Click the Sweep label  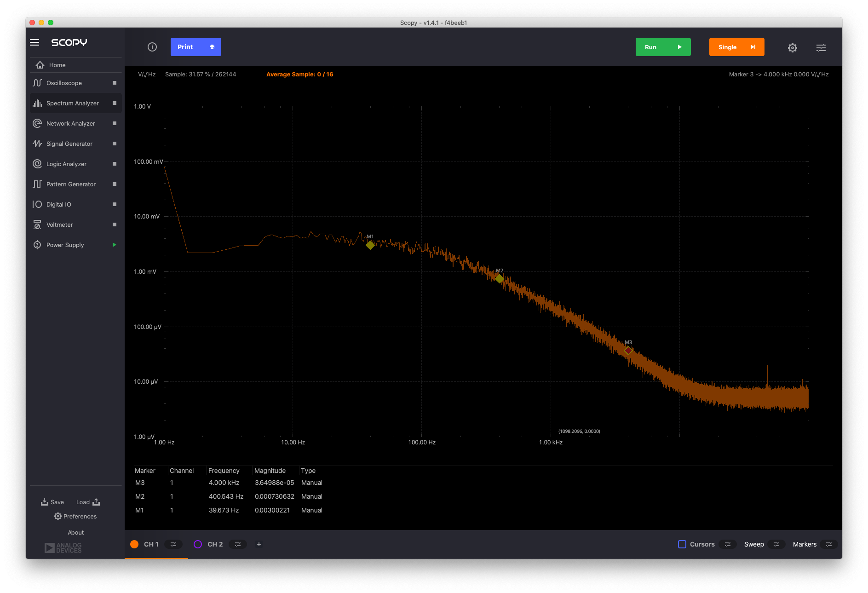click(x=754, y=544)
